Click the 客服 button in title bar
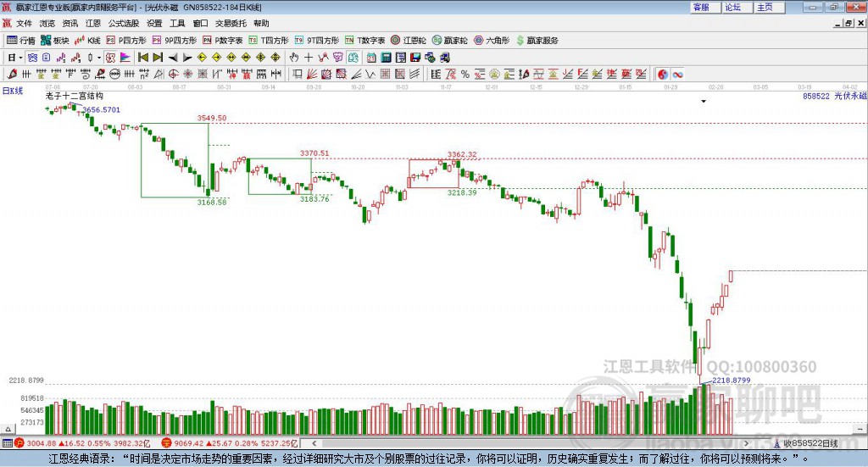This screenshot has height=467, width=868. (x=704, y=7)
